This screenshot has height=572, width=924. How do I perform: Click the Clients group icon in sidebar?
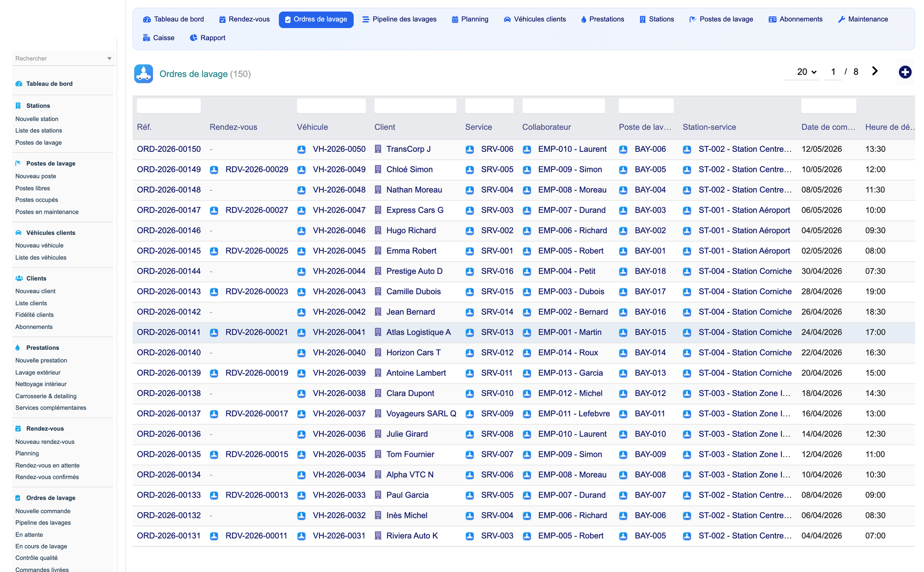tap(19, 279)
